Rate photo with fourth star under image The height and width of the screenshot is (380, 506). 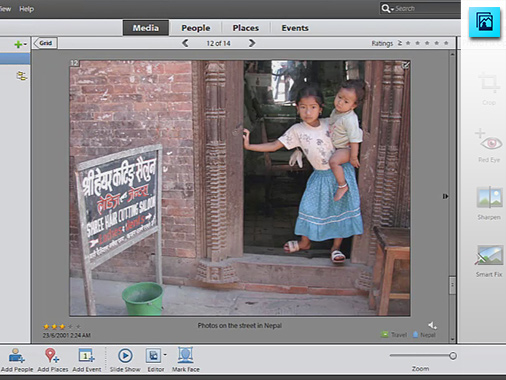[70, 327]
